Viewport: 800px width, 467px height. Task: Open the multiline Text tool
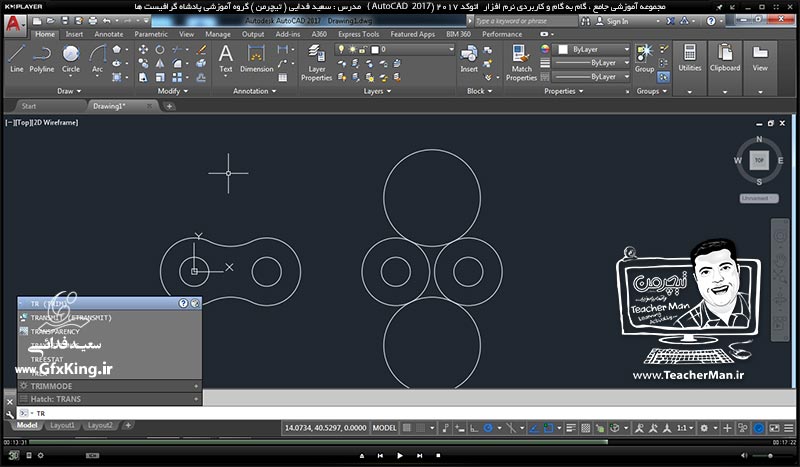pyautogui.click(x=226, y=58)
